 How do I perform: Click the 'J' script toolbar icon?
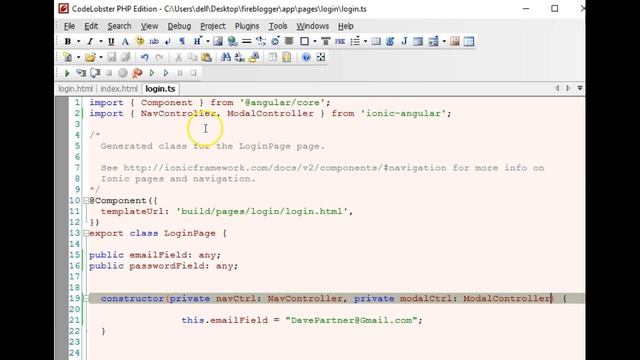click(404, 41)
